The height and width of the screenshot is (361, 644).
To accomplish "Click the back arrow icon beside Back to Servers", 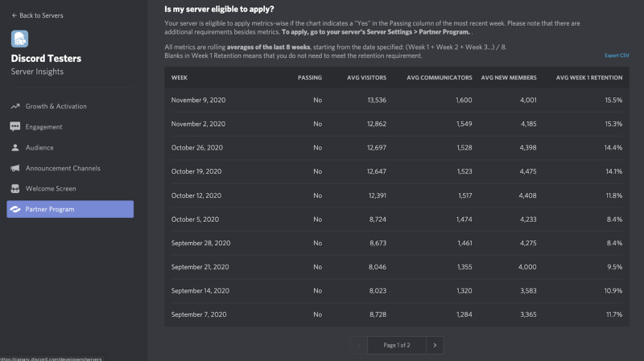I will (14, 15).
